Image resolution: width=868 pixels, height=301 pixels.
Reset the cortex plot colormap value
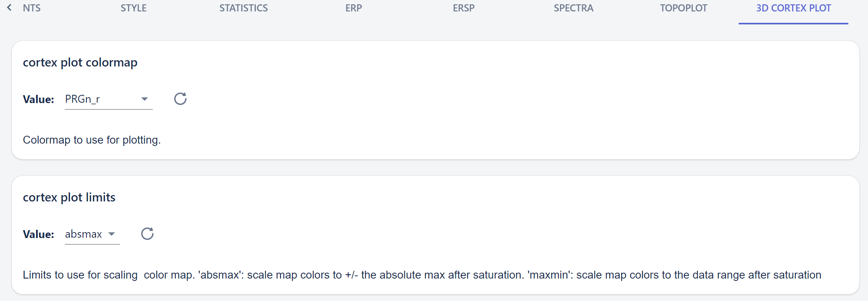180,99
